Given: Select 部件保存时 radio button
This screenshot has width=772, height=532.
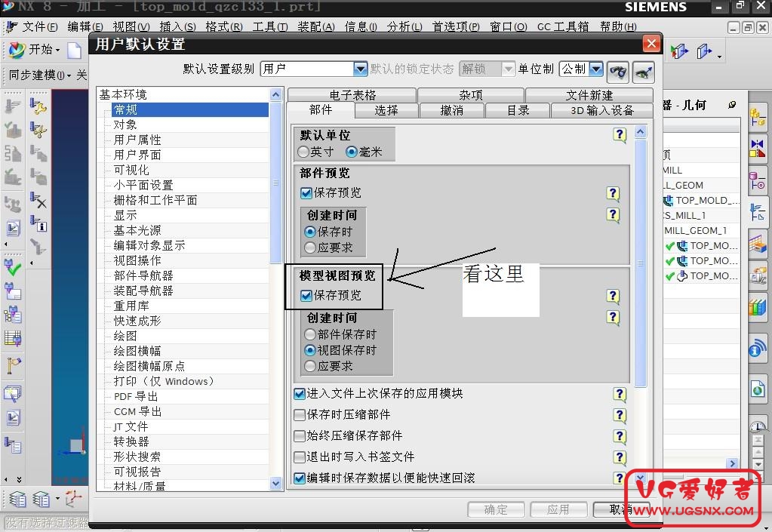Looking at the screenshot, I should (309, 334).
